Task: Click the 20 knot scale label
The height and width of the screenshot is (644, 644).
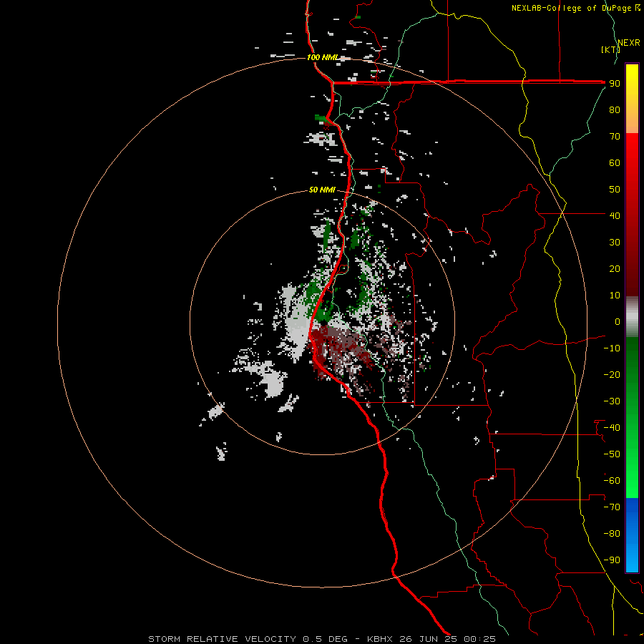Action: (x=615, y=269)
